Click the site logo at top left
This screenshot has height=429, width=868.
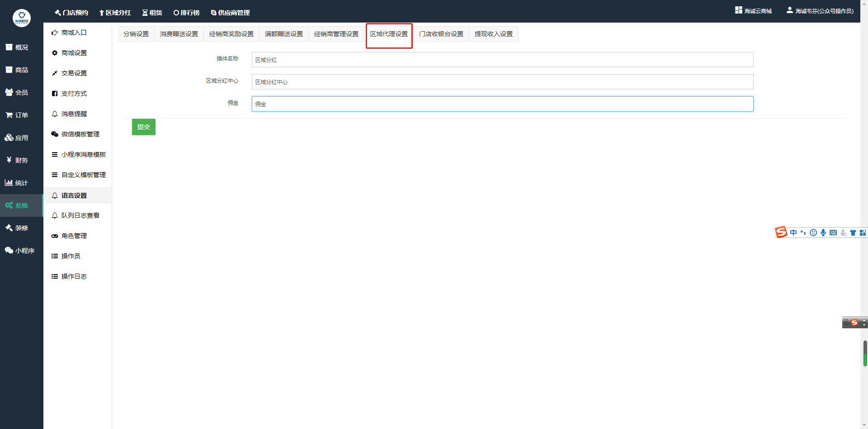22,18
